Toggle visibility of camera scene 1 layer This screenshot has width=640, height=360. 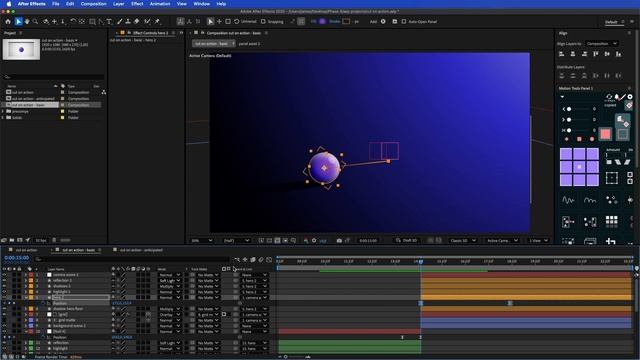(x=4, y=275)
